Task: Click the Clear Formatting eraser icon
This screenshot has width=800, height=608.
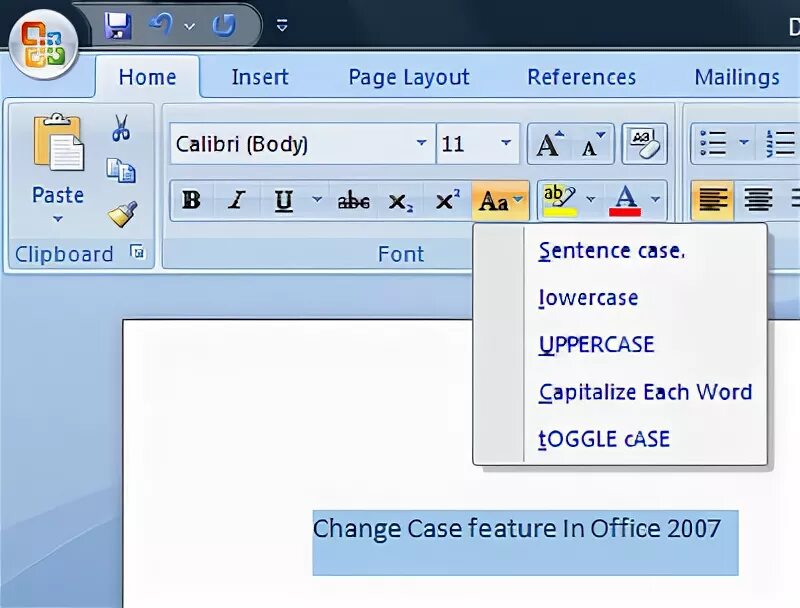Action: [x=644, y=144]
